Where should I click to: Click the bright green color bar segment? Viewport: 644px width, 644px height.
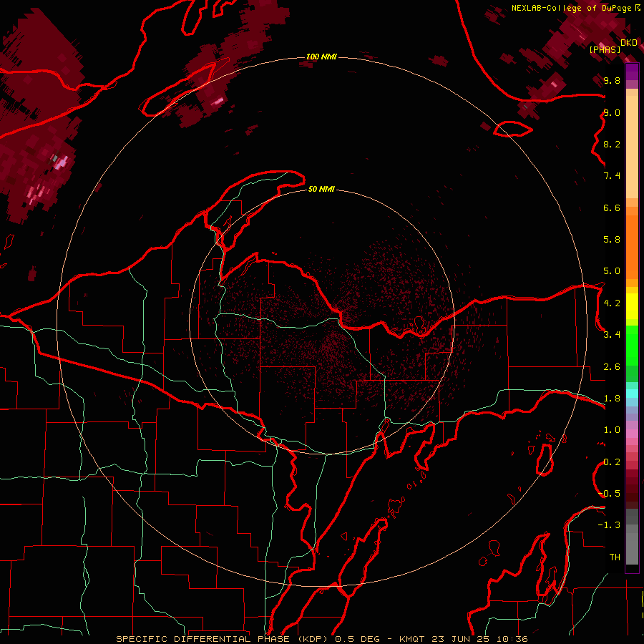point(632,345)
